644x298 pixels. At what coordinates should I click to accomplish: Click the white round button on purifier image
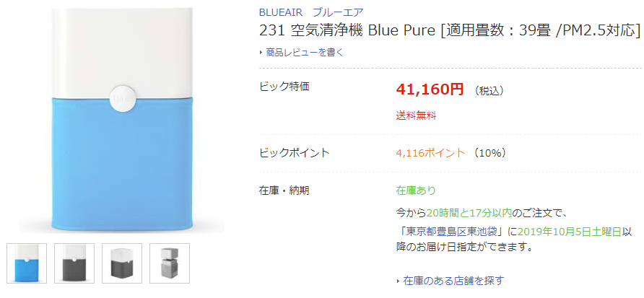click(122, 99)
